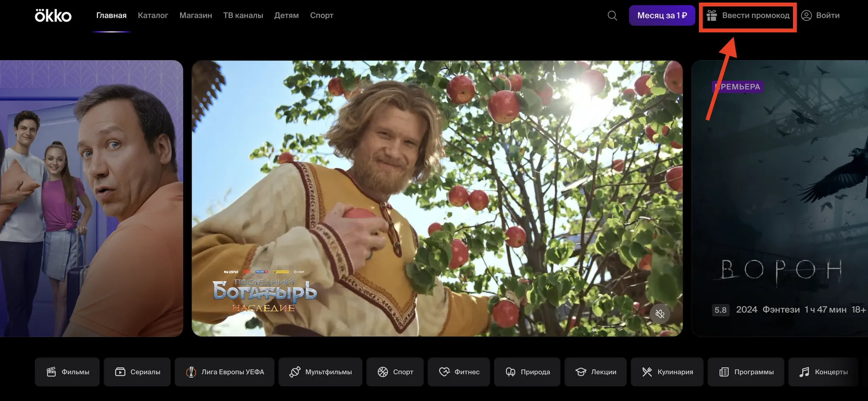Open the Фильмы category label

pyautogui.click(x=75, y=372)
